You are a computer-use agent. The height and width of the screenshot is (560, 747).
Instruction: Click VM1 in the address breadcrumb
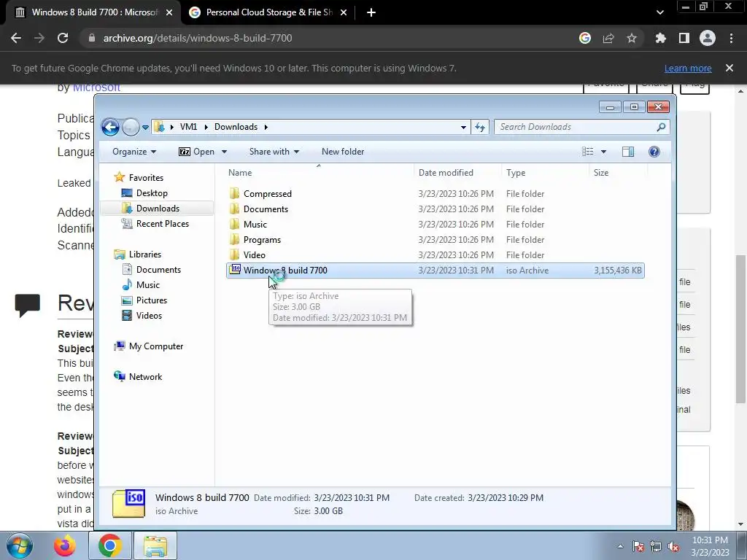click(188, 127)
